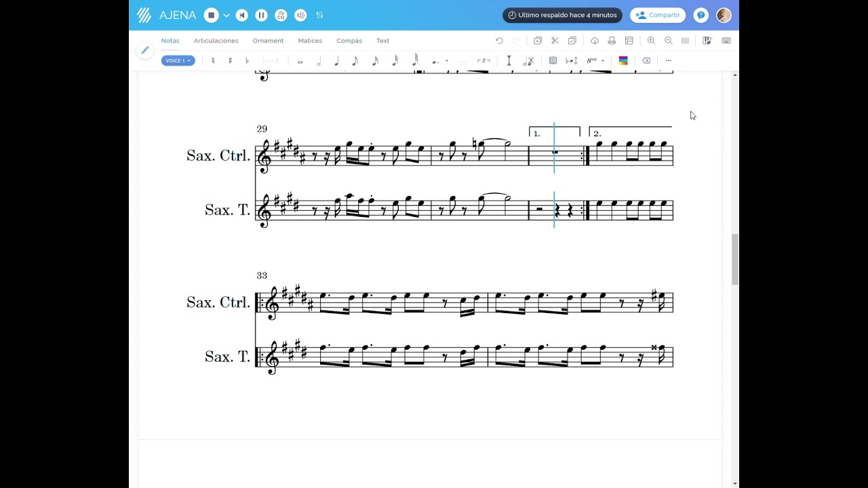Expand the playback options chevron

[226, 15]
